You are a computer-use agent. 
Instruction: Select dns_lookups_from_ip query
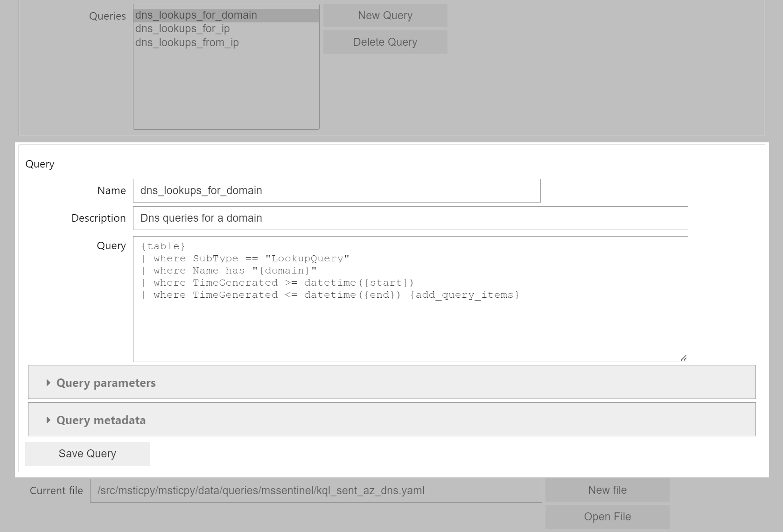pyautogui.click(x=226, y=42)
